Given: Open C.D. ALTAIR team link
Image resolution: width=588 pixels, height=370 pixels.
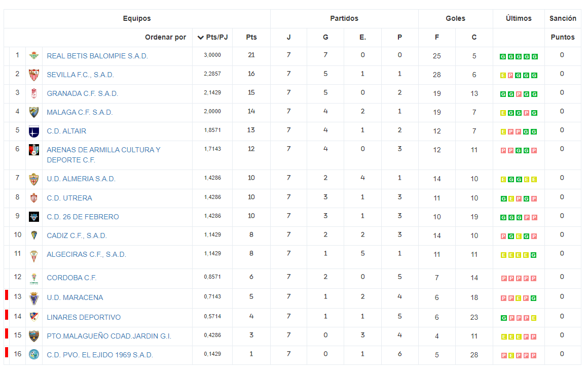Looking at the screenshot, I should point(66,131).
